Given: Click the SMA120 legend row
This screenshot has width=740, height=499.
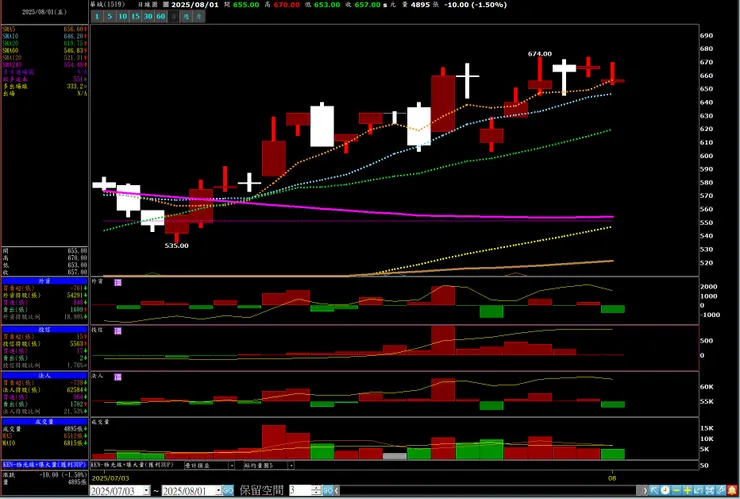Looking at the screenshot, I should pyautogui.click(x=44, y=58).
